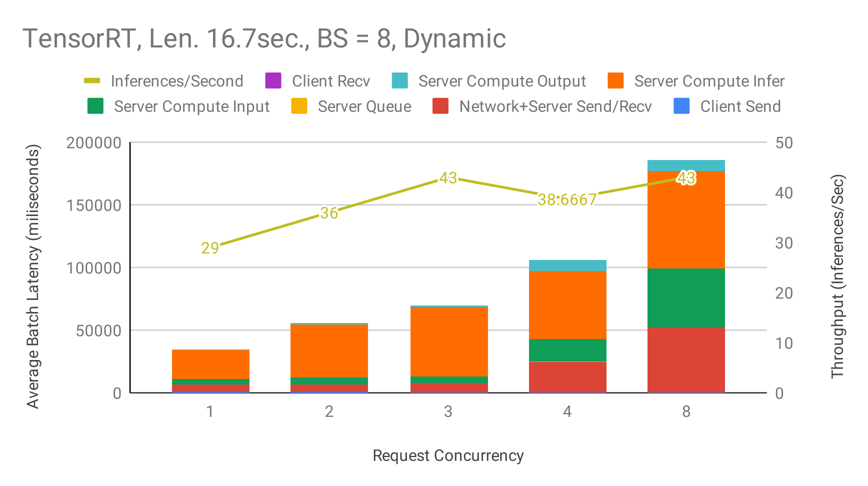Click the Throughput (Inferences/Sec) axis title
Viewport: 868px width, 486px height.
(837, 276)
